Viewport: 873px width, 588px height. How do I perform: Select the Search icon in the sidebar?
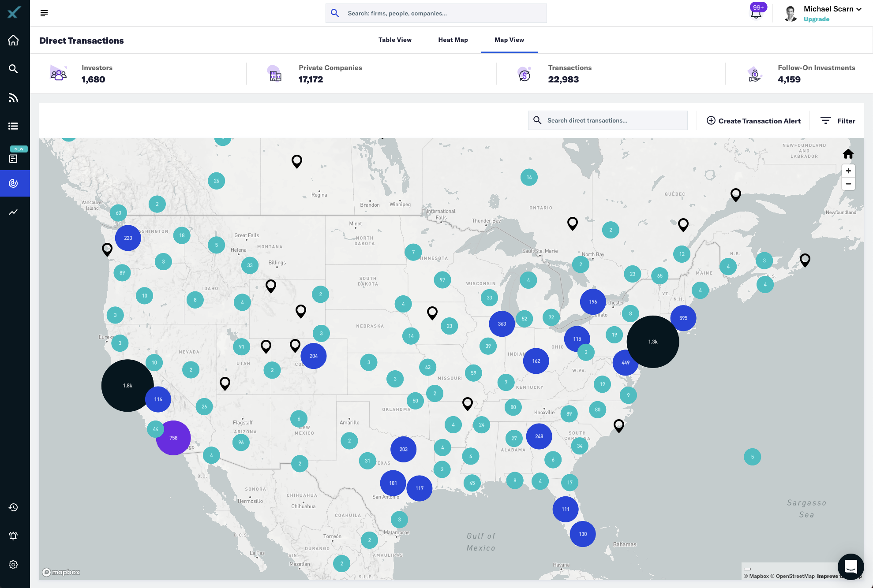(x=13, y=69)
